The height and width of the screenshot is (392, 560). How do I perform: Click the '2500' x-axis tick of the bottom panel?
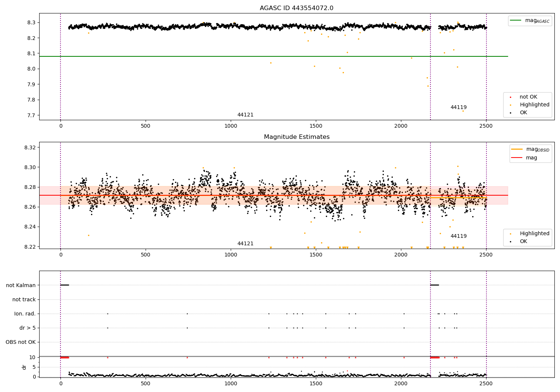[486, 383]
